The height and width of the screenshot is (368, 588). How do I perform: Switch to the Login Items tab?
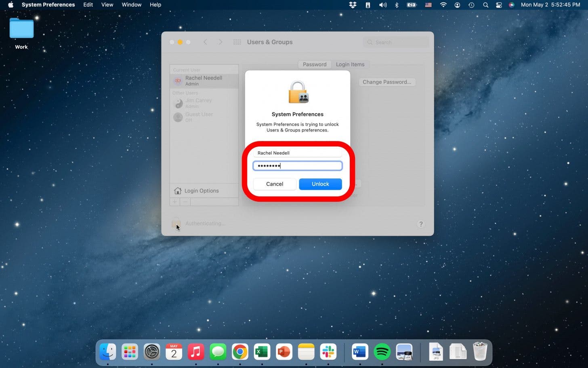pyautogui.click(x=350, y=64)
